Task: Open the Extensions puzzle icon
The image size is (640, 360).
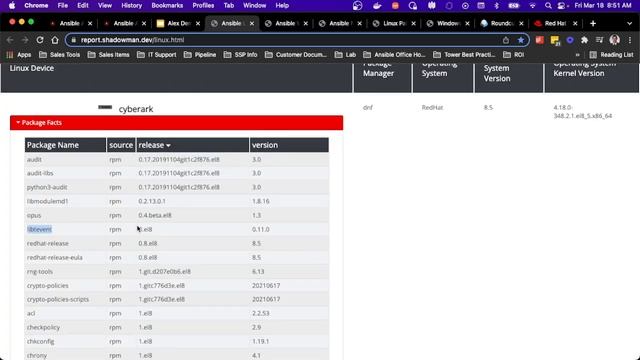Action: point(584,40)
